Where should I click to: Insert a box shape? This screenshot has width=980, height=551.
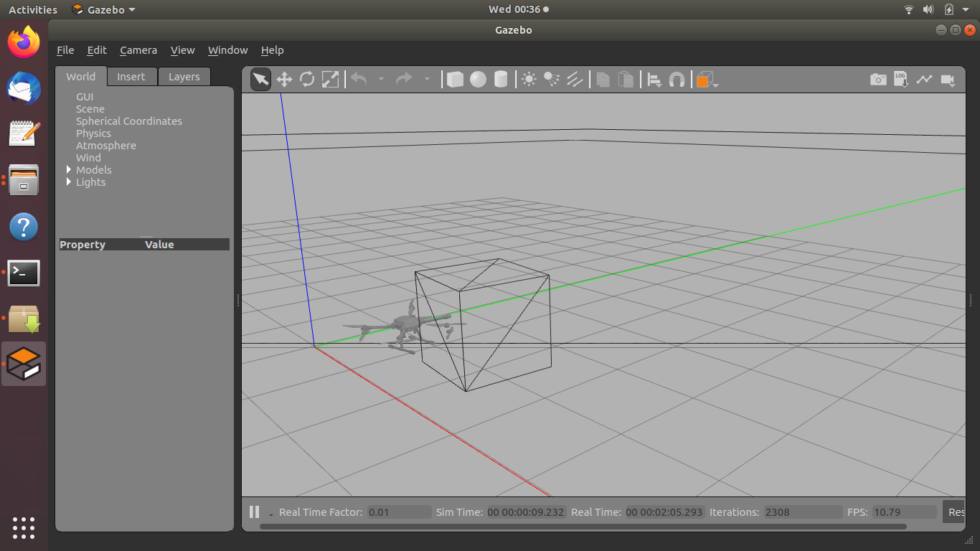coord(455,80)
